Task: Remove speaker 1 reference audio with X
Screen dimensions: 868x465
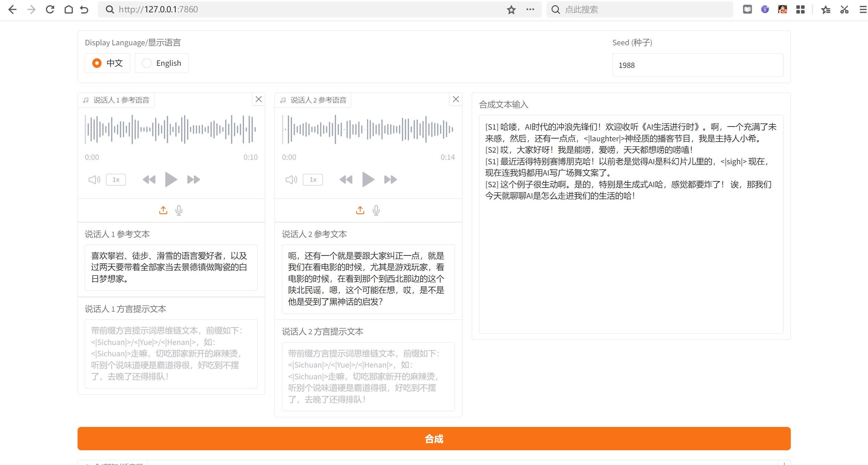Action: pos(259,99)
